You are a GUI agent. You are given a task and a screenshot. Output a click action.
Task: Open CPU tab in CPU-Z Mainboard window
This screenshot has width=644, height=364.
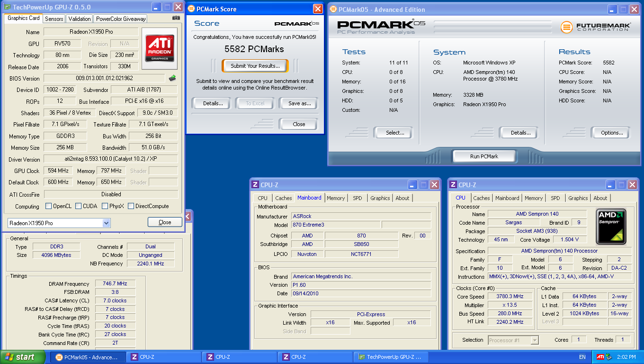263,198
